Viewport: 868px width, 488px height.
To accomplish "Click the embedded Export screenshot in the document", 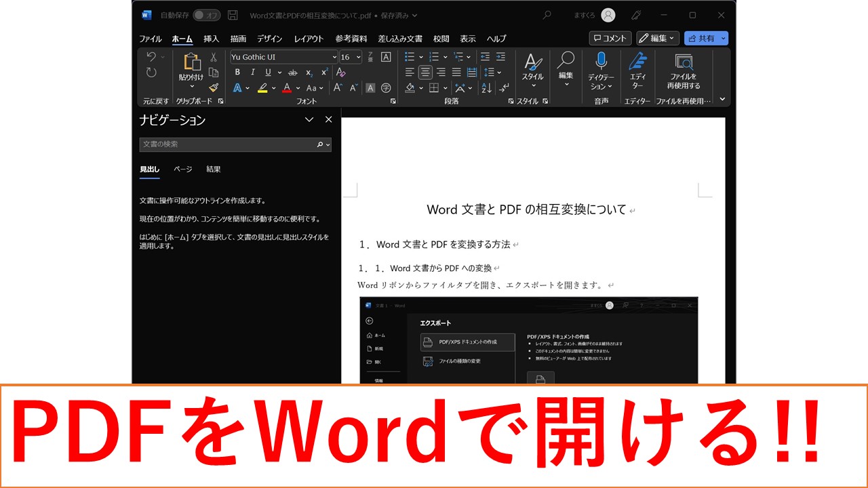I will click(x=528, y=341).
